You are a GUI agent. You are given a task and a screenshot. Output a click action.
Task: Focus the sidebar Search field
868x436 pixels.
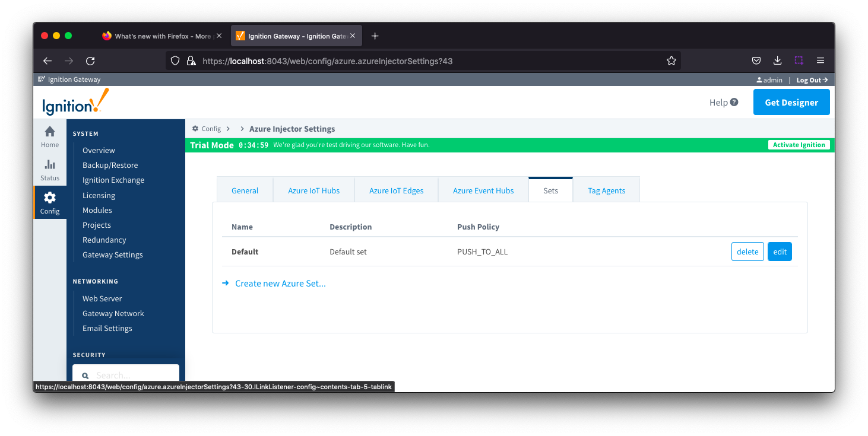coord(131,375)
